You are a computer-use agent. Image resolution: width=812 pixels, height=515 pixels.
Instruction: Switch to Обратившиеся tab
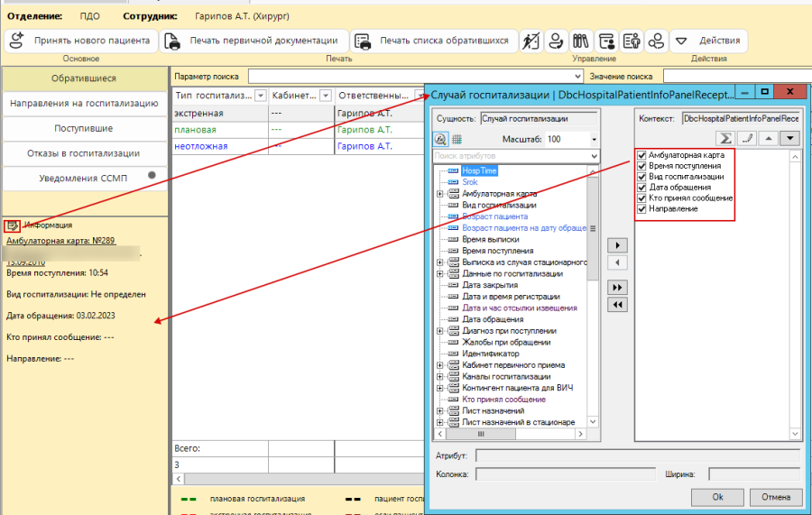click(84, 78)
